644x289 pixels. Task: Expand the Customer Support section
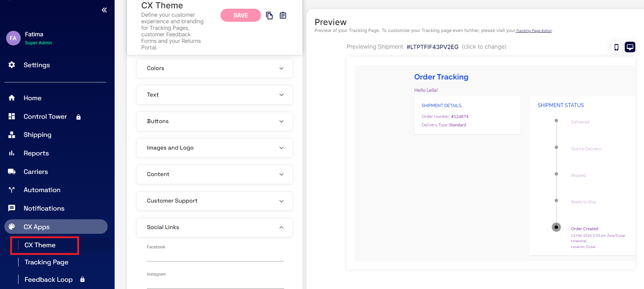[214, 201]
